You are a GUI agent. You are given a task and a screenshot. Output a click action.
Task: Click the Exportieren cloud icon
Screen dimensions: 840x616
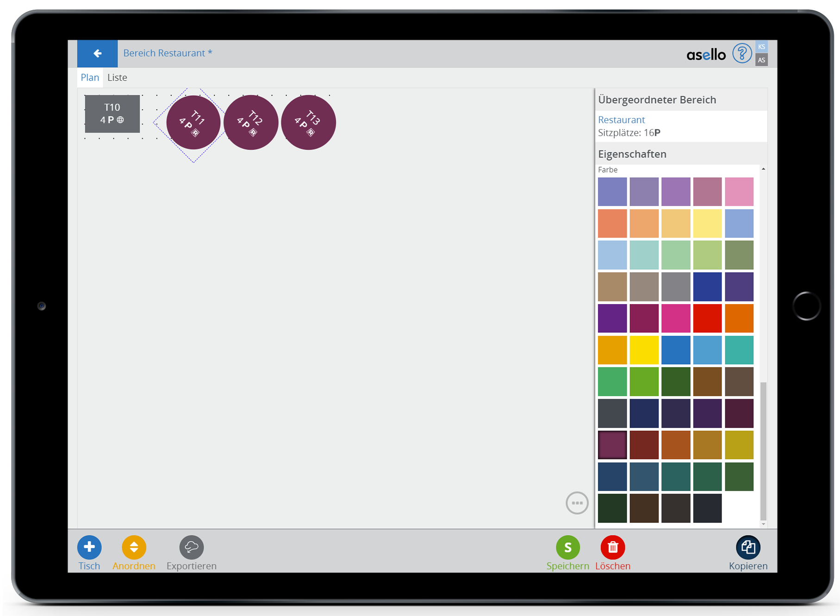click(x=191, y=547)
